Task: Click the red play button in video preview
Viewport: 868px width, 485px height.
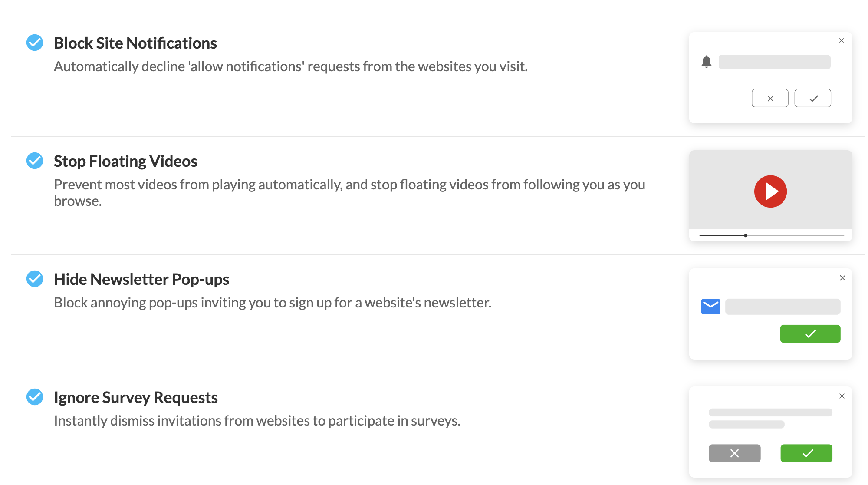Action: pyautogui.click(x=770, y=191)
